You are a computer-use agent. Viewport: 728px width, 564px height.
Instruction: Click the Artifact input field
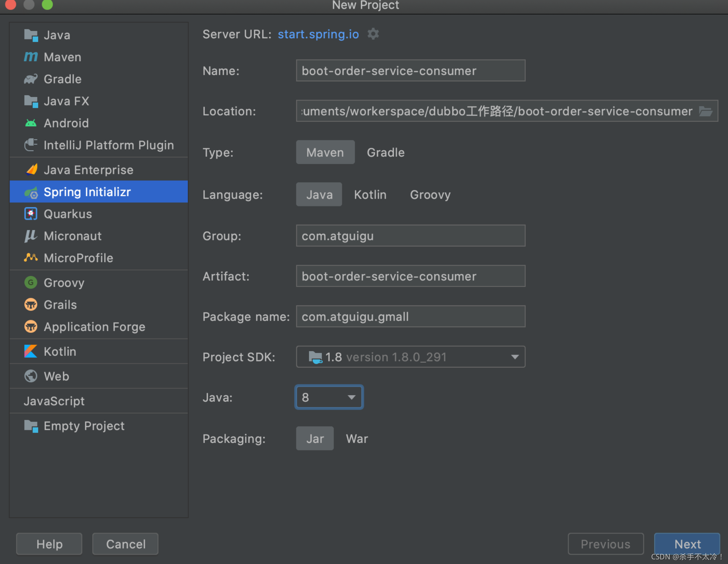[x=411, y=276]
